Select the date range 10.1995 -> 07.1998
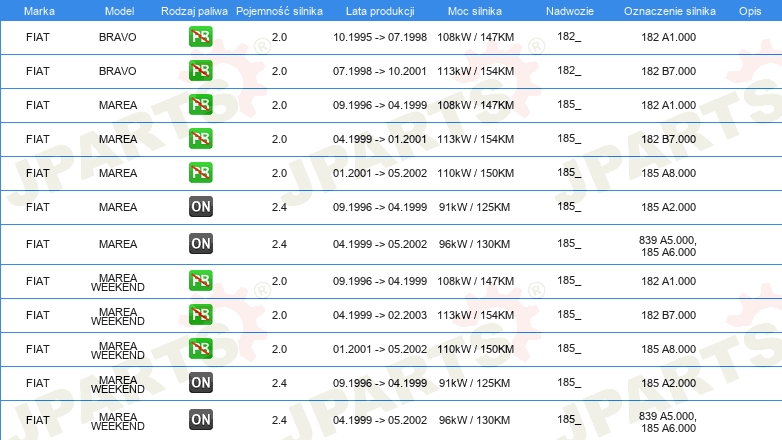782x440 pixels. (380, 37)
